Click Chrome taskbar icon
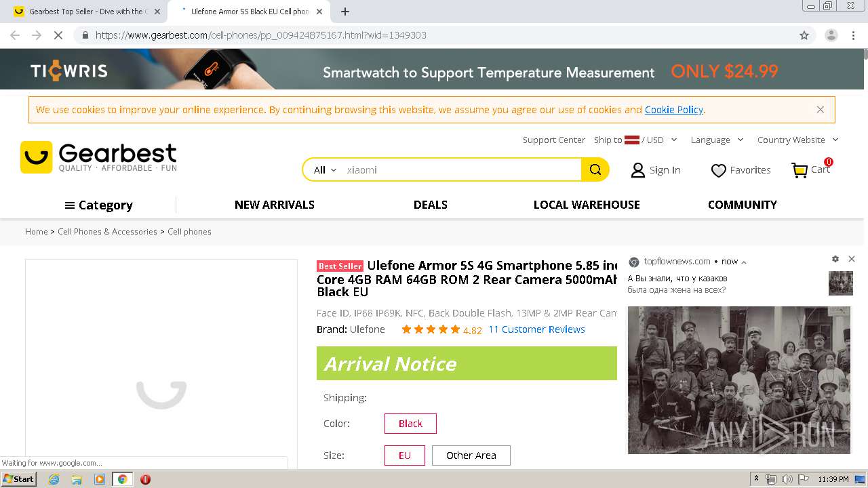The image size is (868, 488). click(122, 479)
